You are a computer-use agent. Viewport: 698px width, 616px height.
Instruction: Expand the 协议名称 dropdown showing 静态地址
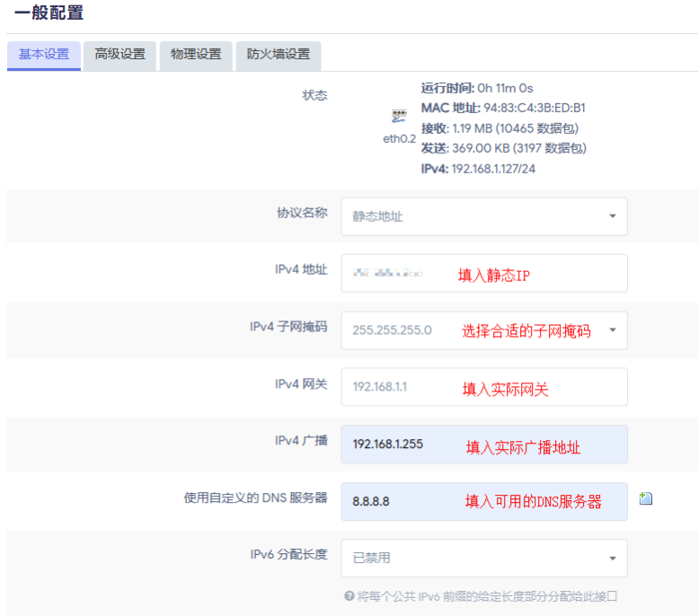coord(483,216)
